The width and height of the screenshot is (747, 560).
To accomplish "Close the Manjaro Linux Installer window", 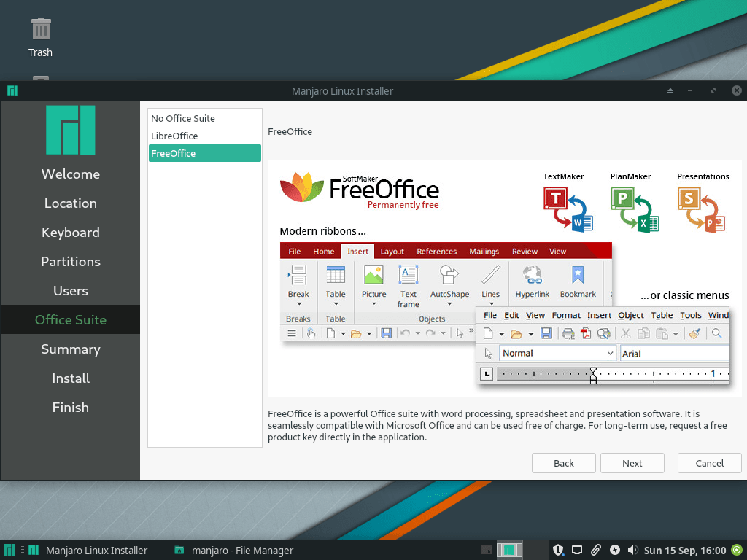I will (737, 90).
